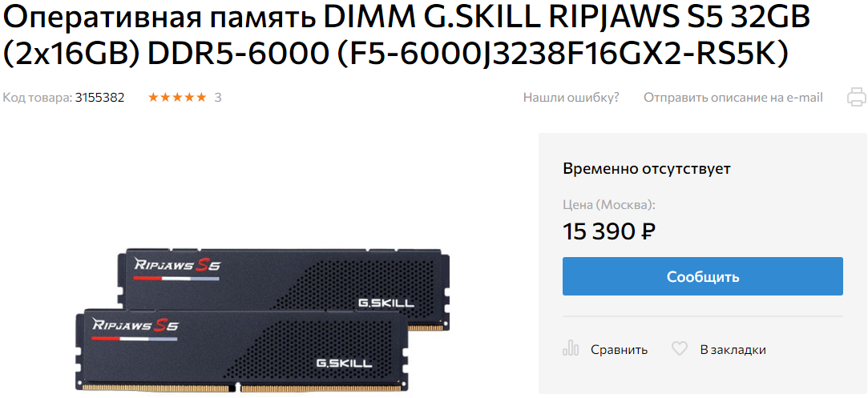Click the 'Нашли ошибку?' link
The width and height of the screenshot is (868, 398).
[x=571, y=98]
